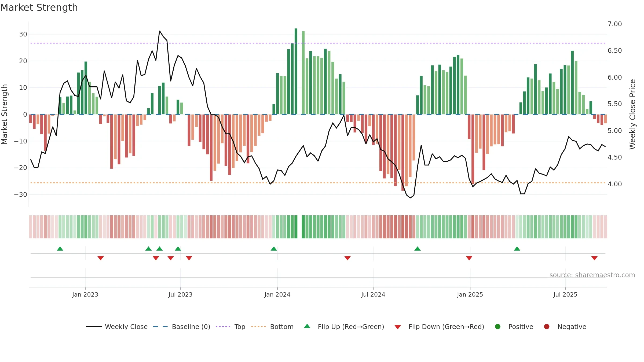Select the last flip-down marker after Jul 2025
The image size is (644, 362).
point(594,258)
